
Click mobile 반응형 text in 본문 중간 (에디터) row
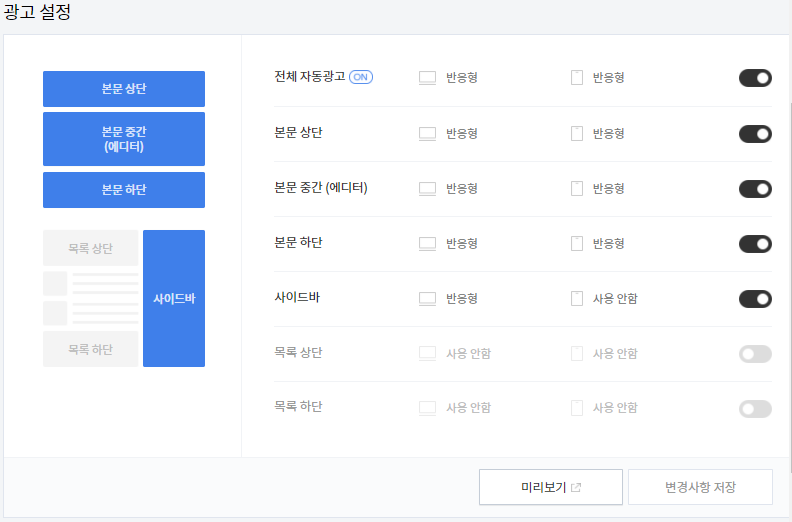(609, 189)
